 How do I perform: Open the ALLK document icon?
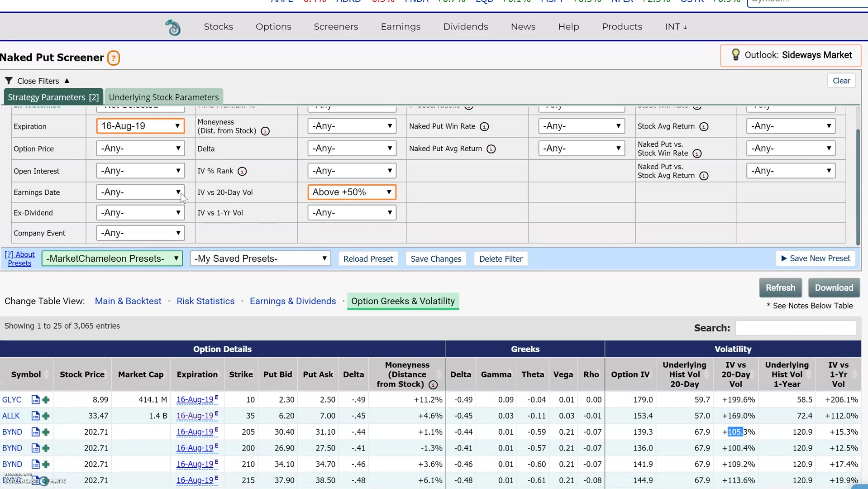point(35,416)
